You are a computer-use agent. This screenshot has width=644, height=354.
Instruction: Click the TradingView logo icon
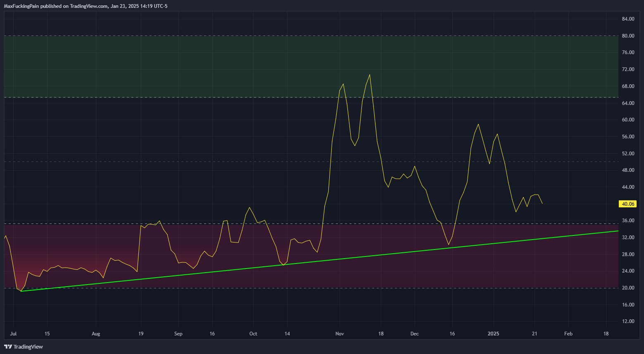[8, 347]
